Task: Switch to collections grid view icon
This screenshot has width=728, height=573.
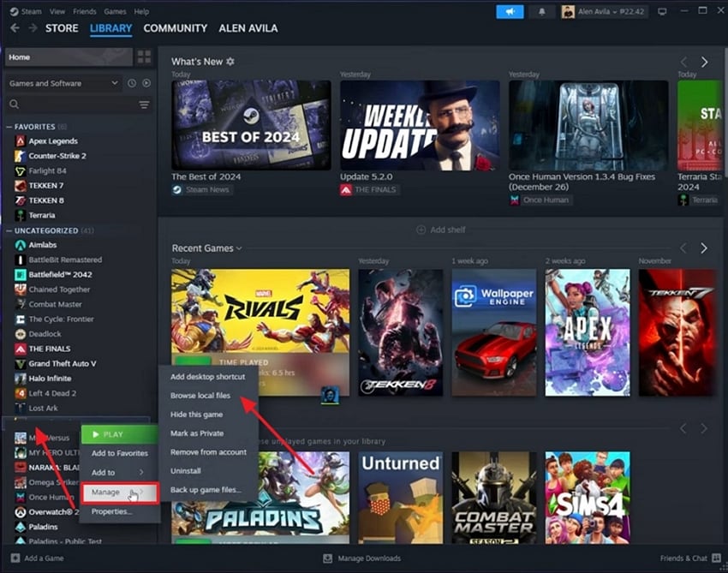Action: pos(144,57)
